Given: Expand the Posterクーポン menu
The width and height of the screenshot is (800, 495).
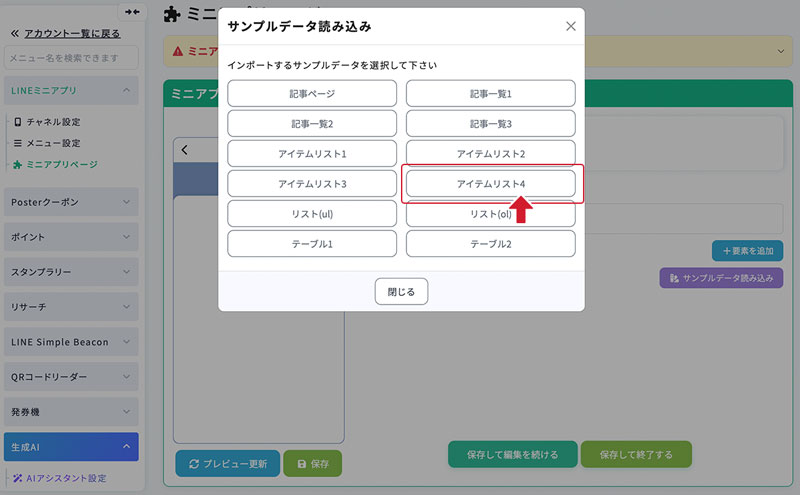Looking at the screenshot, I should 71,202.
